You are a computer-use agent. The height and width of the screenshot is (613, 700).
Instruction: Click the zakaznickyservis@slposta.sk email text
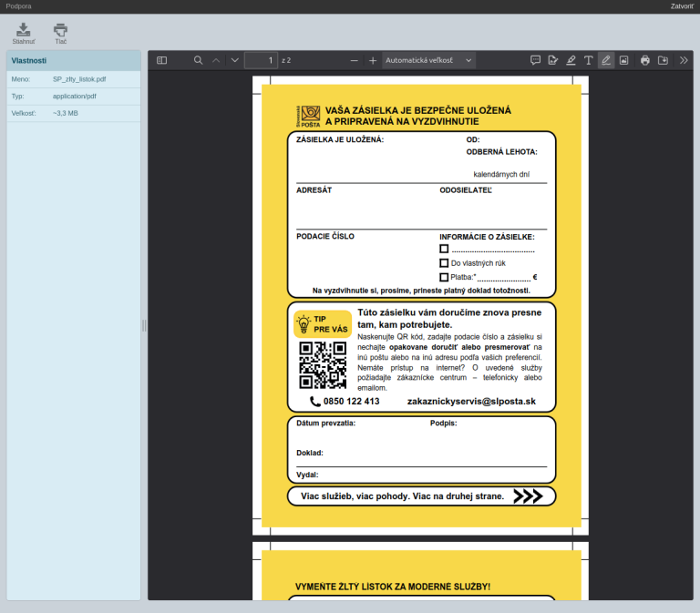471,401
